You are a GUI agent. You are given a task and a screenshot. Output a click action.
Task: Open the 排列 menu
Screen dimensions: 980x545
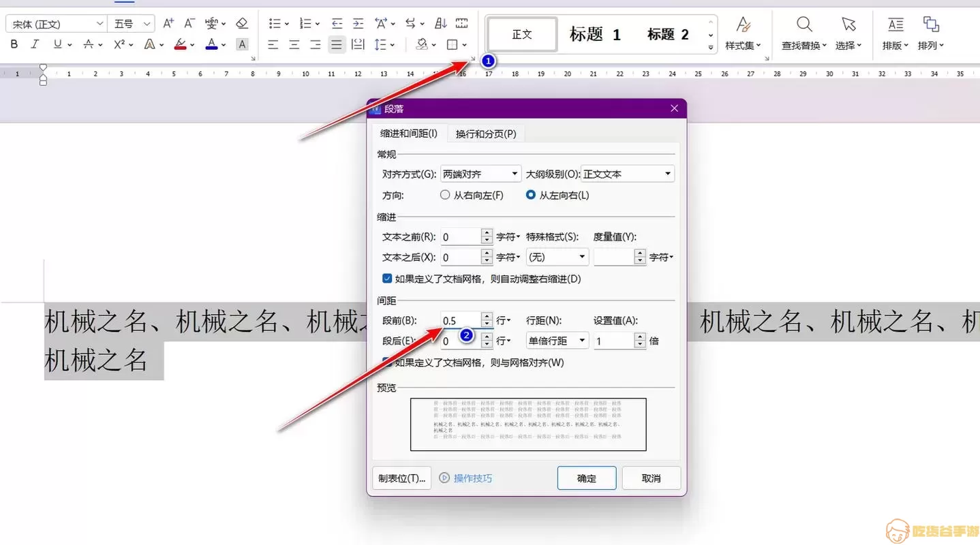tap(931, 33)
